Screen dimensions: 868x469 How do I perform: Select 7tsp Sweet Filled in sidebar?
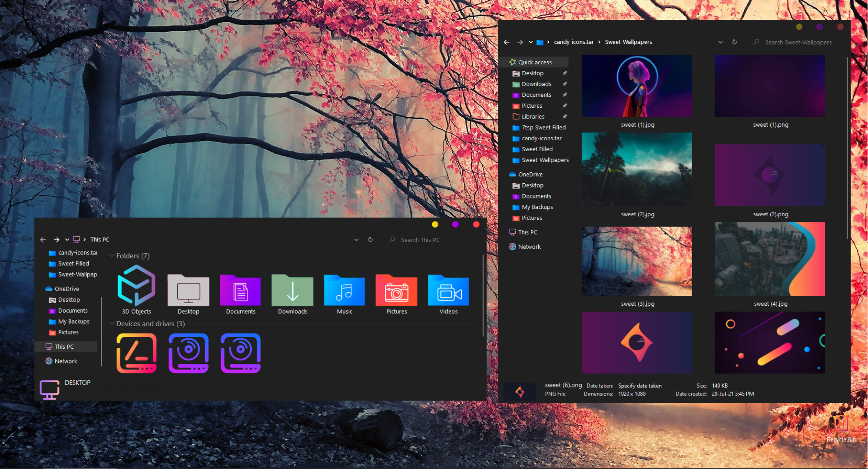click(543, 127)
